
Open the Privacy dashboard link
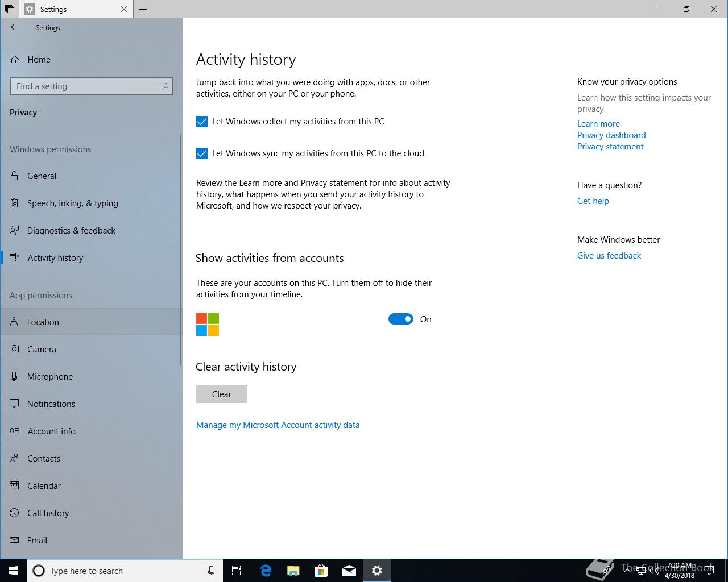pos(611,135)
